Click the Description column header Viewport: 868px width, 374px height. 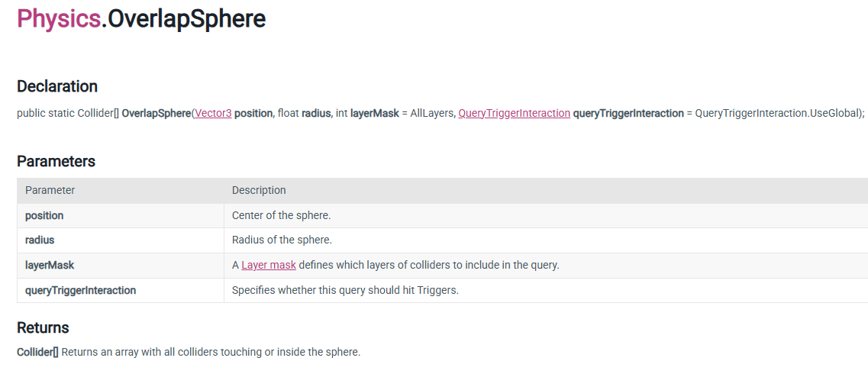click(x=259, y=190)
